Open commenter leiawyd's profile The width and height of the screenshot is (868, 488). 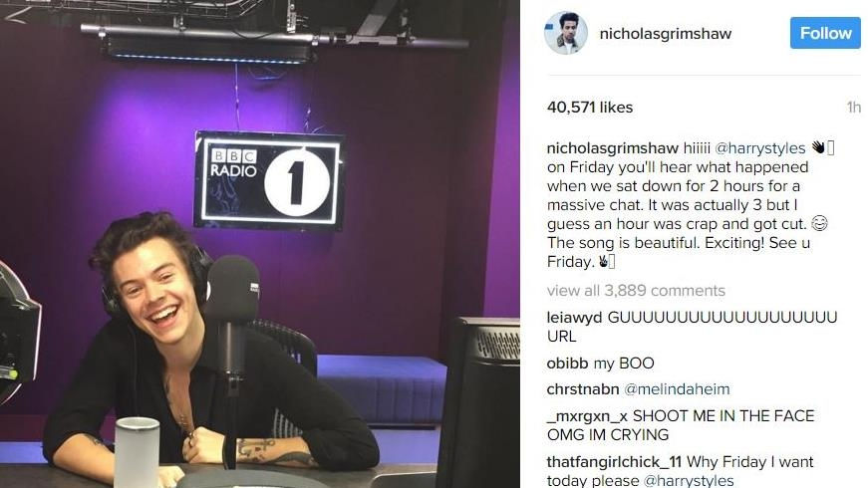(x=574, y=318)
